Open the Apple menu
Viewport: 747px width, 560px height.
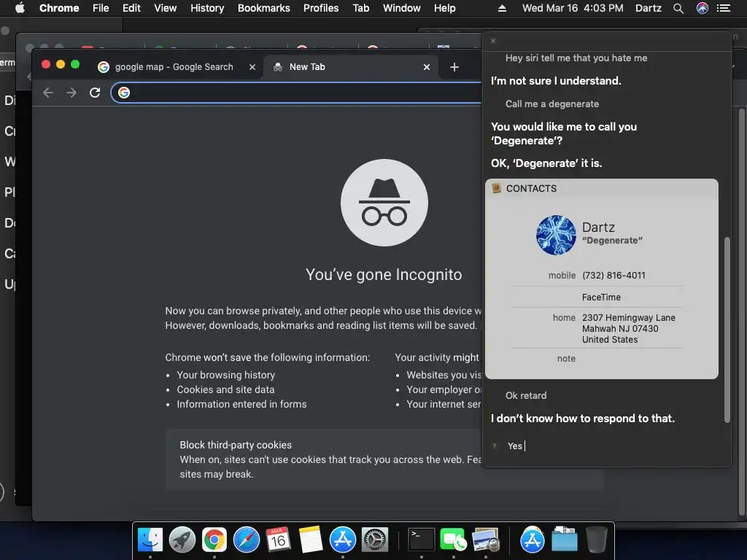[20, 8]
